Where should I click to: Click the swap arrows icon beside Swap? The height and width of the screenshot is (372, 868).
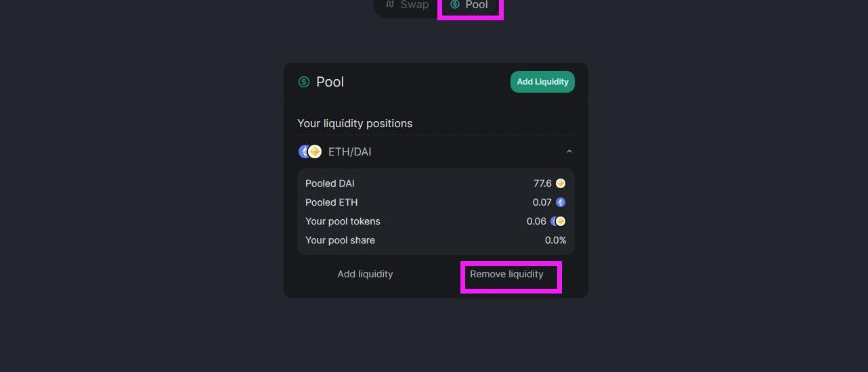[390, 5]
